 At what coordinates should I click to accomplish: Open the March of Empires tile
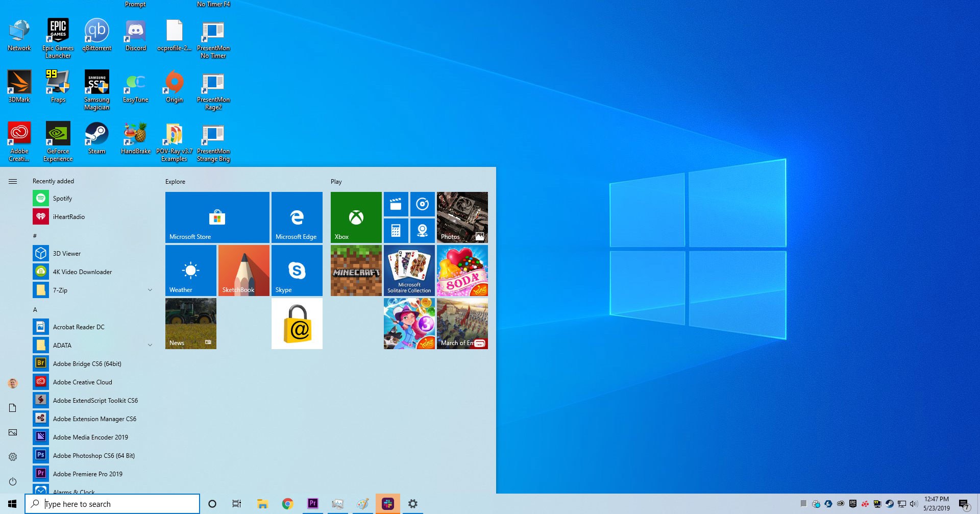tap(462, 324)
